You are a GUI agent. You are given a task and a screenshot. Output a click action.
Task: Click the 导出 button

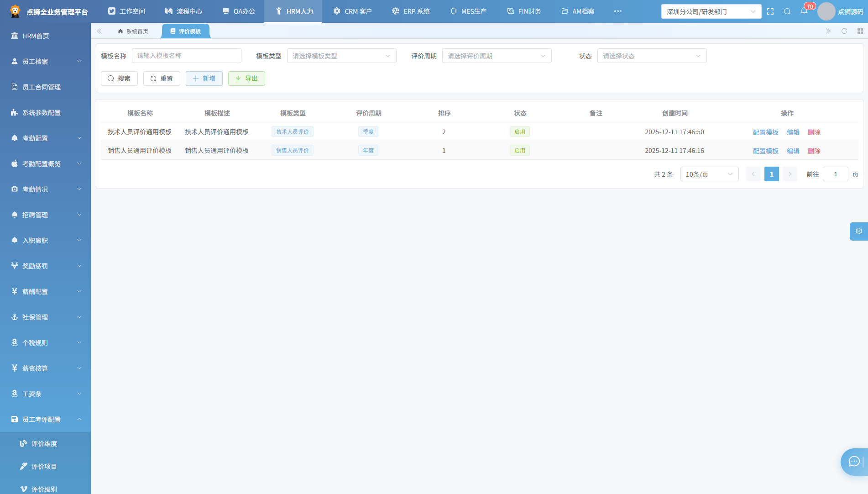[x=246, y=79]
